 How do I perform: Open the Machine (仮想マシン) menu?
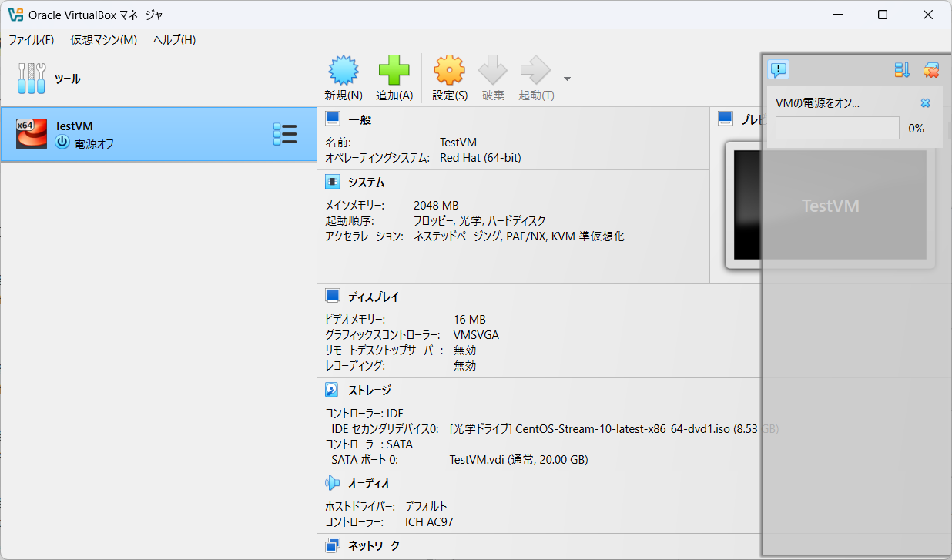pos(104,39)
